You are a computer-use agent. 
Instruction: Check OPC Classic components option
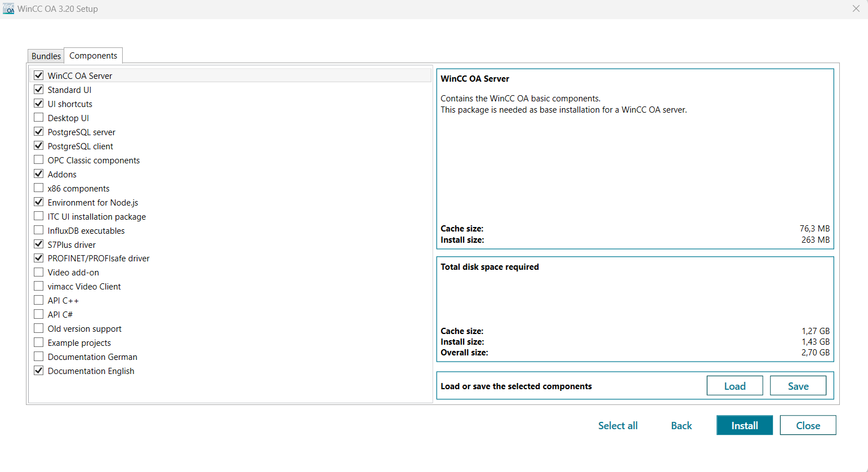coord(39,160)
